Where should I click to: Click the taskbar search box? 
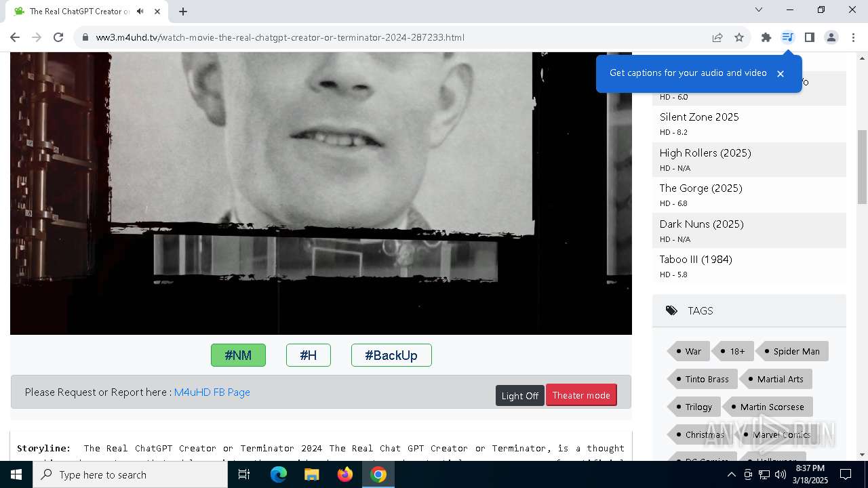coord(130,474)
